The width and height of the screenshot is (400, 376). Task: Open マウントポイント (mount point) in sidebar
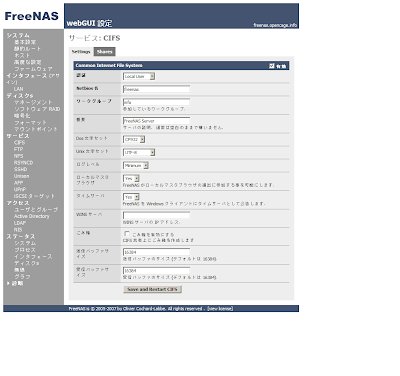pos(36,129)
